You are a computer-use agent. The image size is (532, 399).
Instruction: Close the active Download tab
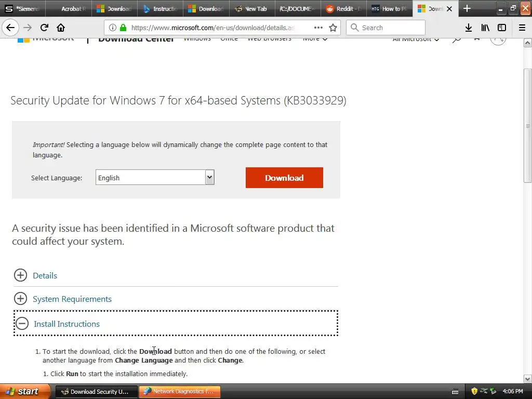[449, 9]
